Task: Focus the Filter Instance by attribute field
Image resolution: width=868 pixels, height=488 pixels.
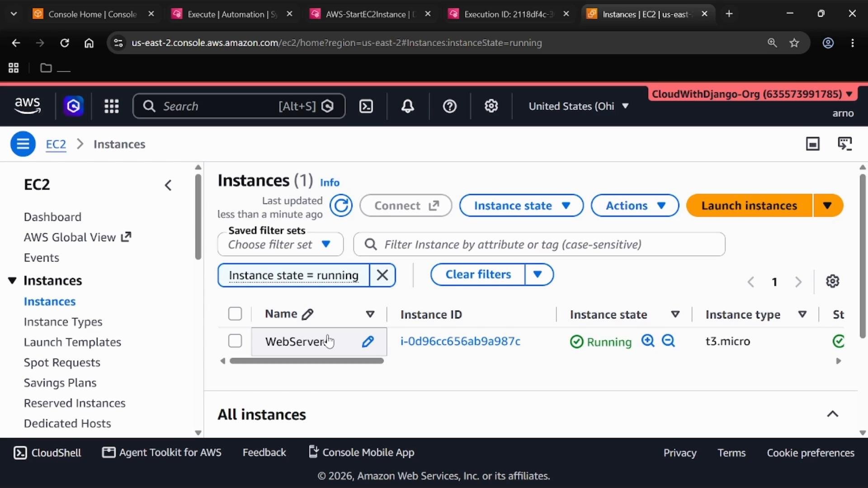Action: 539,244
